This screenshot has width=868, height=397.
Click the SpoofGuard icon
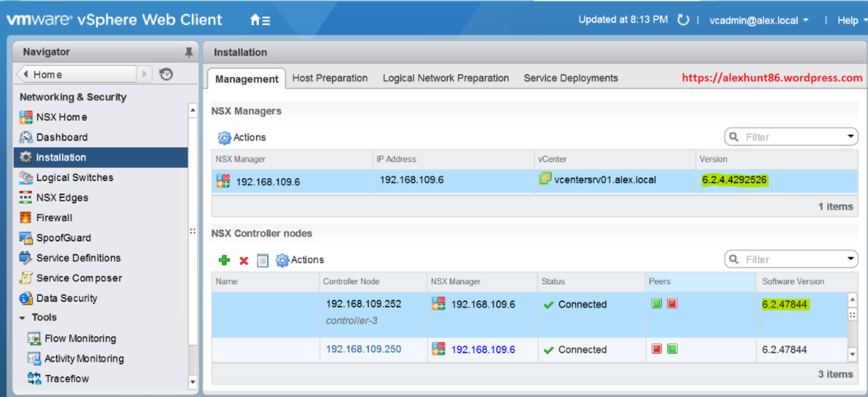point(26,238)
